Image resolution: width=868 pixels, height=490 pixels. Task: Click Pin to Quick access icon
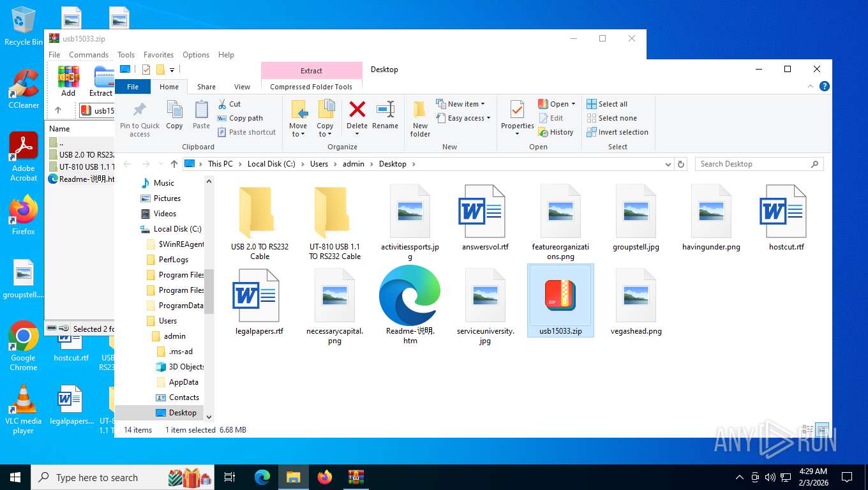139,110
